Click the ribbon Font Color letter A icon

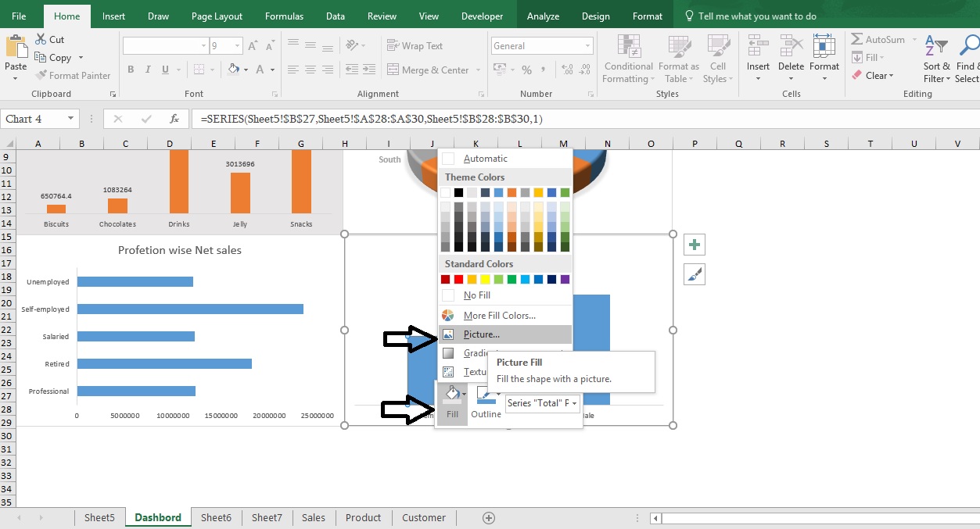pyautogui.click(x=260, y=70)
